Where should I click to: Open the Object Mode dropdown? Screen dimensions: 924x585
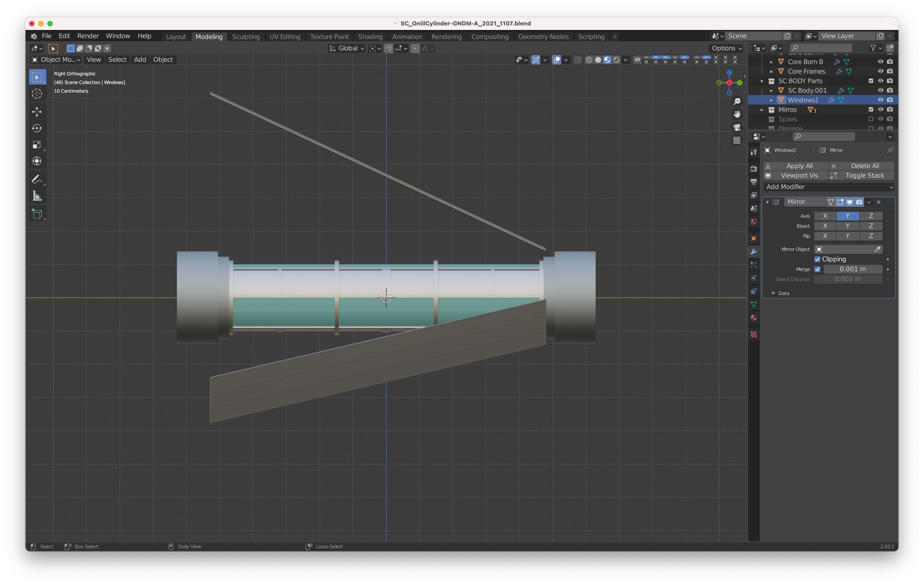click(55, 60)
